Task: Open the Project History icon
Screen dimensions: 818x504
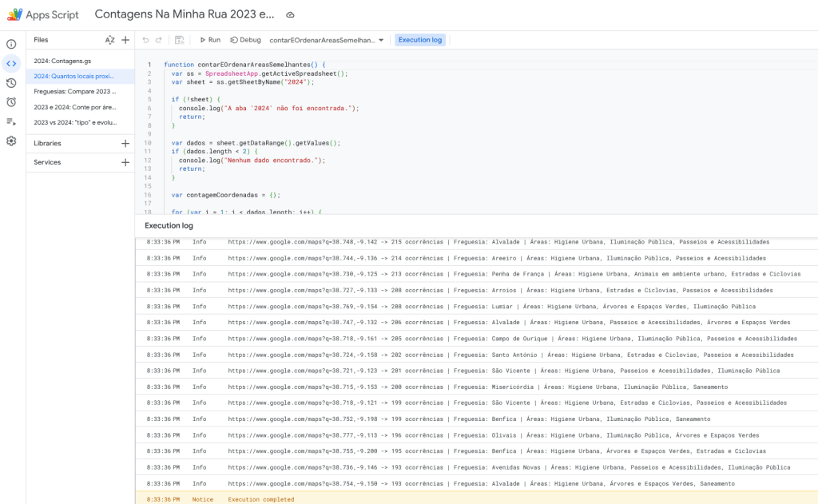Action: [x=11, y=83]
